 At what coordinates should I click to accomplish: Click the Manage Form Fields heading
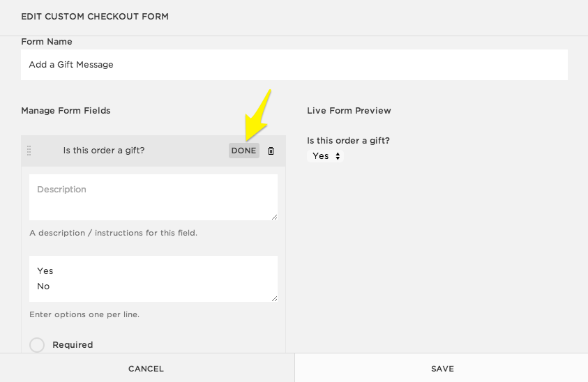(66, 111)
